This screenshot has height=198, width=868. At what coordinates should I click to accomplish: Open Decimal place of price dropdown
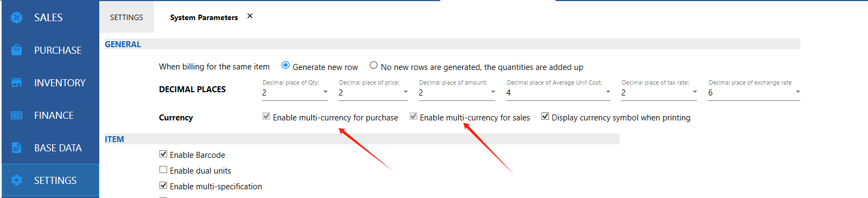(x=373, y=93)
